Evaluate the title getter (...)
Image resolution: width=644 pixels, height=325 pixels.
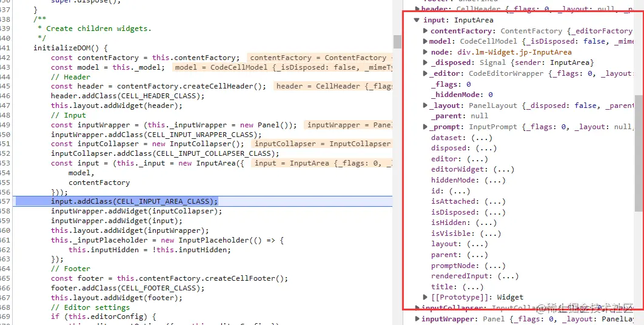(x=473, y=287)
